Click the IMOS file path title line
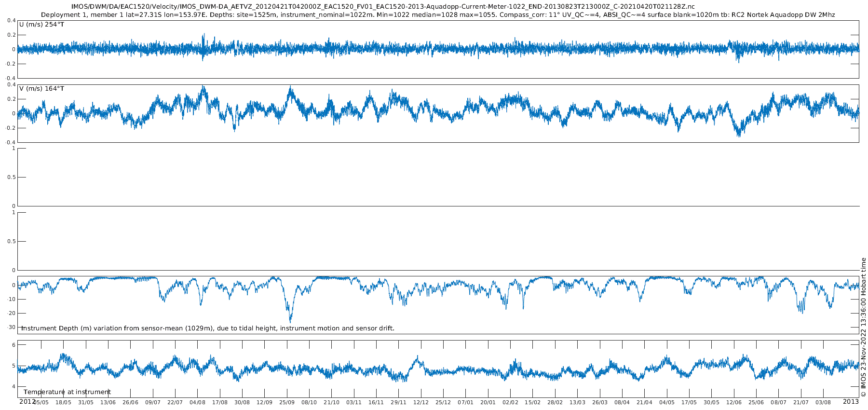This screenshot has height=410, width=868. point(383,6)
